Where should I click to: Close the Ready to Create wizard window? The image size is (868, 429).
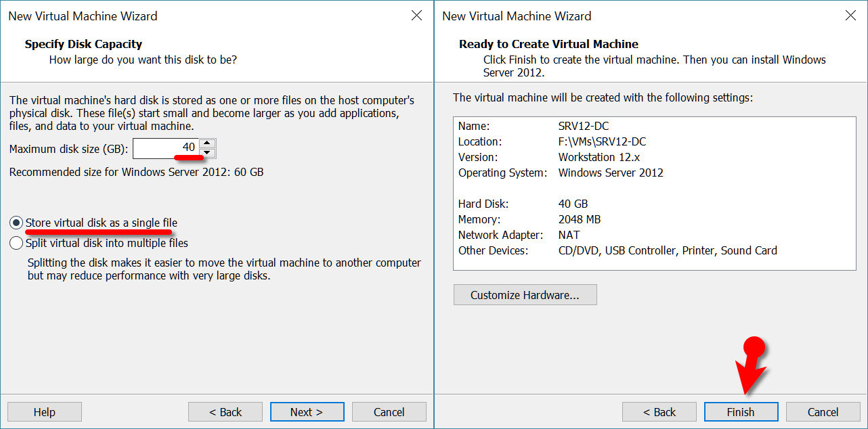(x=851, y=16)
